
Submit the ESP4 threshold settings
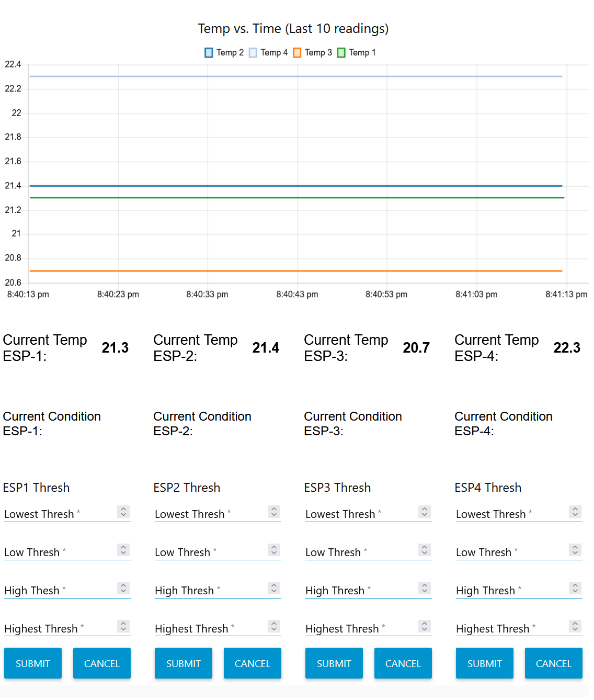pyautogui.click(x=484, y=663)
